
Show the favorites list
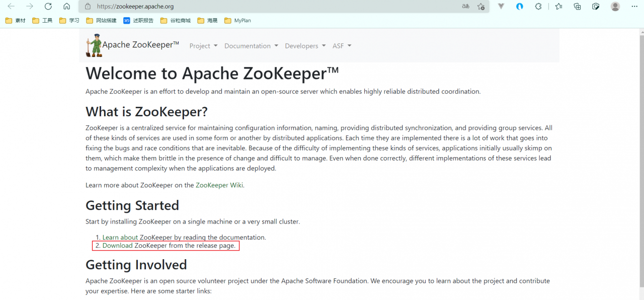click(x=559, y=7)
